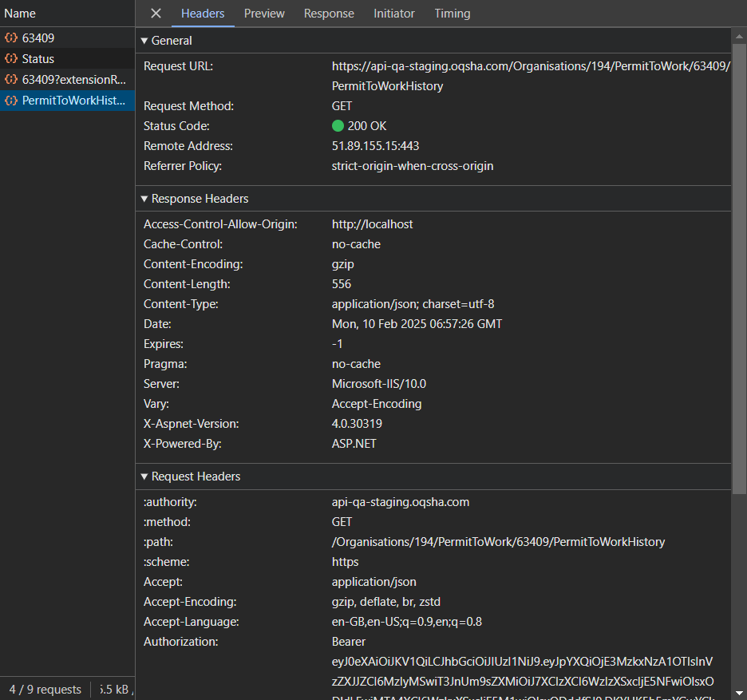This screenshot has height=700, width=747.
Task: Show the Initiator tab
Action: coord(394,14)
